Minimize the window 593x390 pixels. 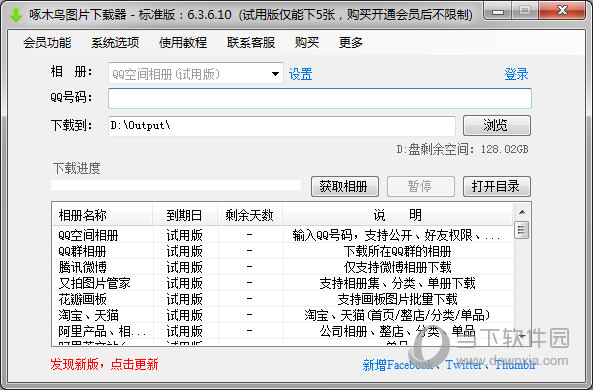click(x=498, y=11)
